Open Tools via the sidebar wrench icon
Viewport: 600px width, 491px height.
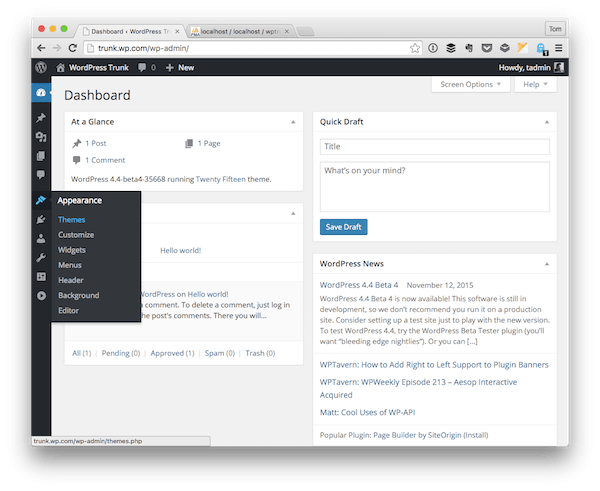tap(41, 258)
